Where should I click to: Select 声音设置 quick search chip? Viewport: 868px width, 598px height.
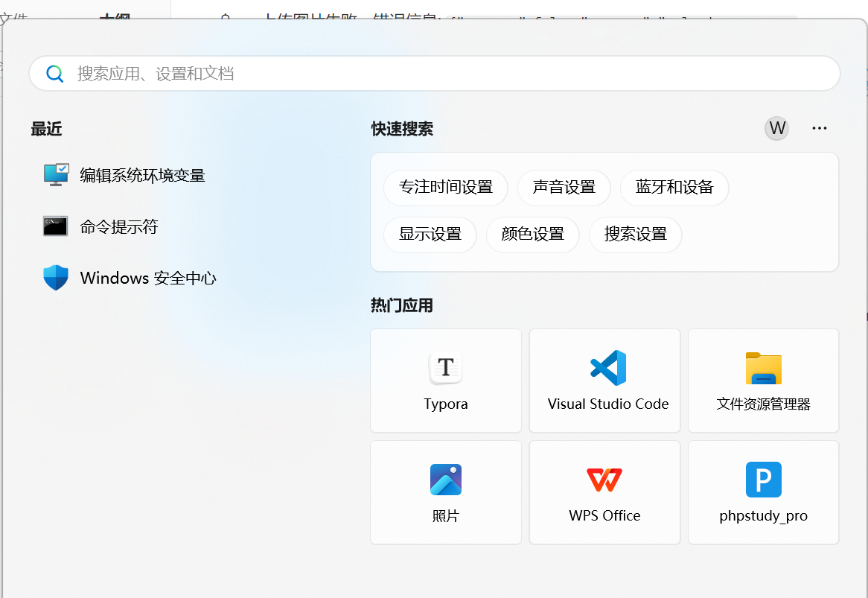[x=564, y=188]
